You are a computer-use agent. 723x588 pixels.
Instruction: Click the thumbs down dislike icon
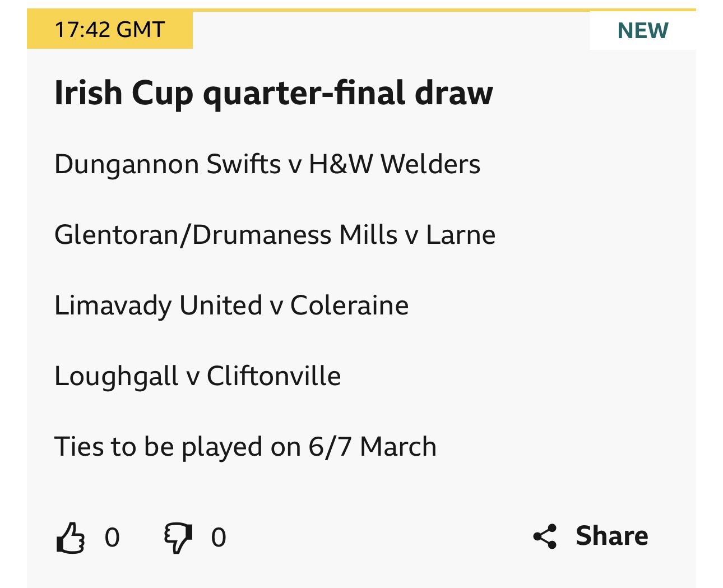coord(178,538)
